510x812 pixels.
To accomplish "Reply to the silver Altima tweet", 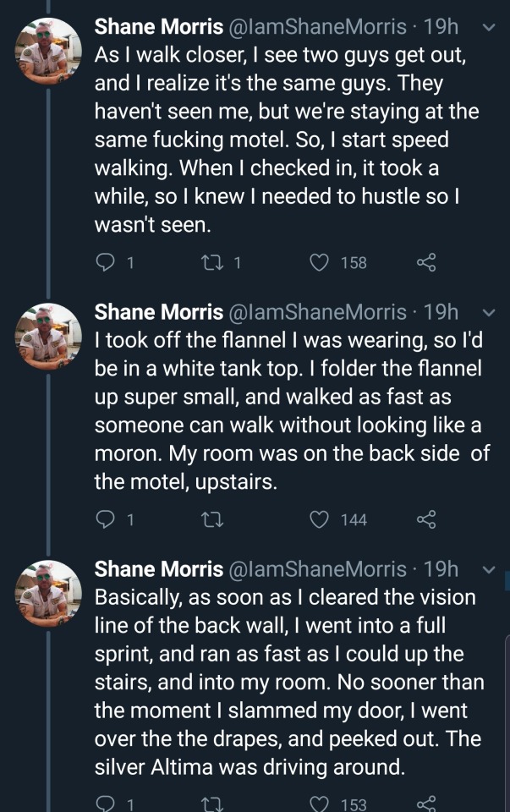I will pos(105,804).
